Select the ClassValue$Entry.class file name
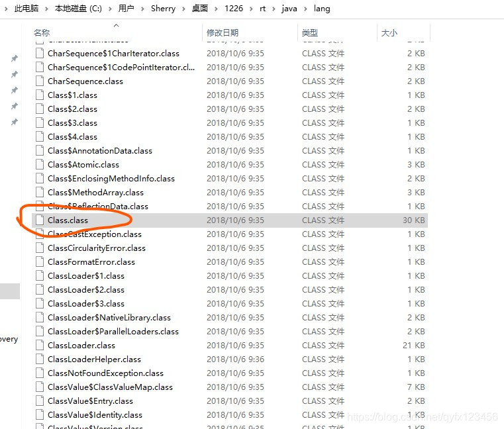Image resolution: width=504 pixels, height=429 pixels. click(90, 401)
